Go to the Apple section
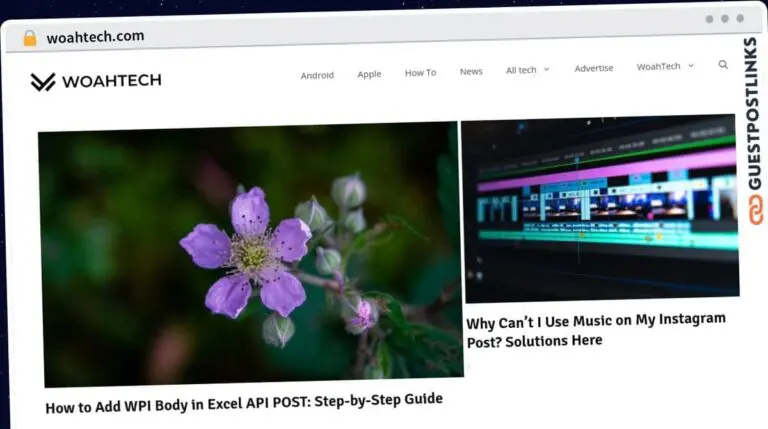 tap(369, 74)
